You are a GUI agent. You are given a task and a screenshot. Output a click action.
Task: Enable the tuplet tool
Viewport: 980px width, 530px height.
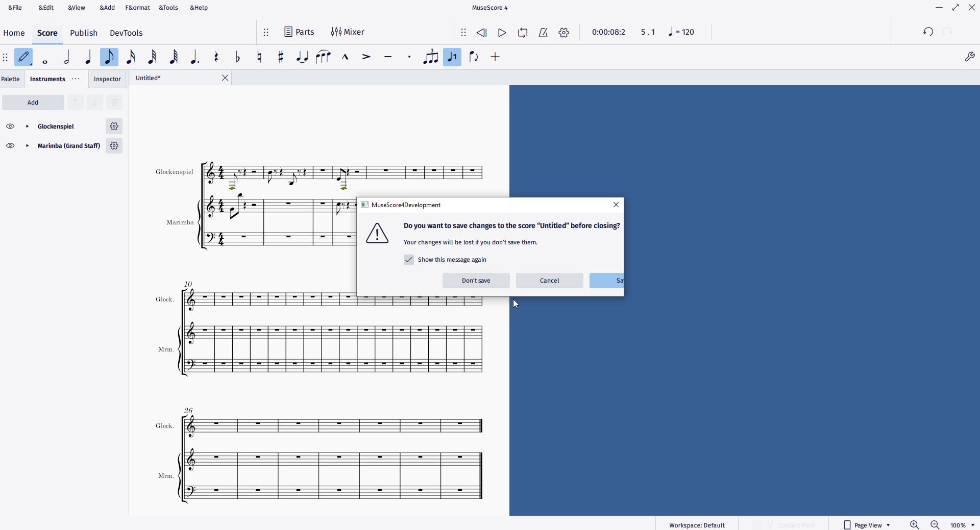[430, 57]
